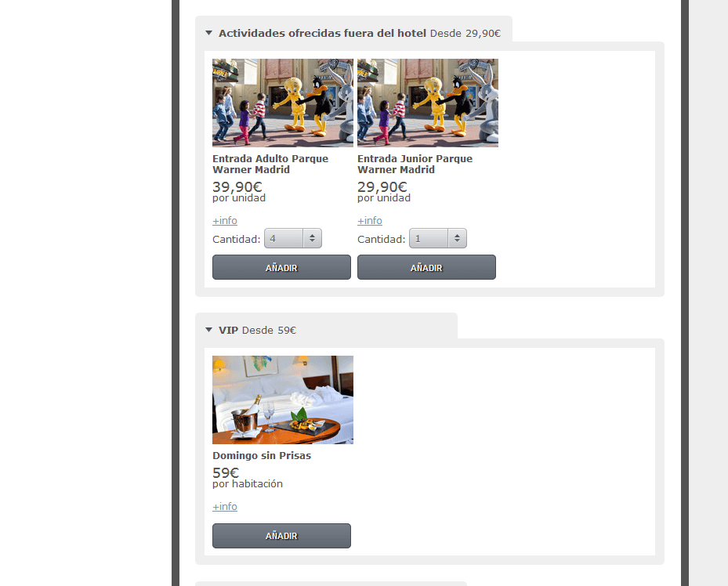Screen dimensions: 728x586
Task: Select the Entrada Junior Parque Warner Madrid title
Action: pyautogui.click(x=415, y=165)
